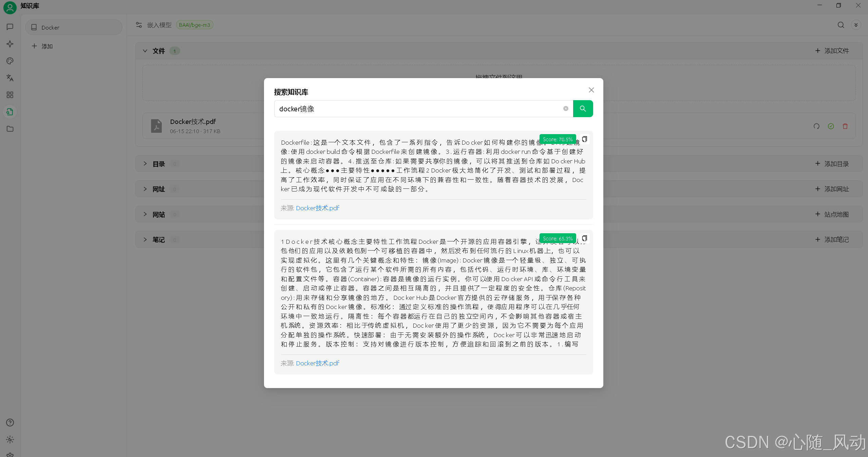Click the green search button in dialog

[x=583, y=109]
